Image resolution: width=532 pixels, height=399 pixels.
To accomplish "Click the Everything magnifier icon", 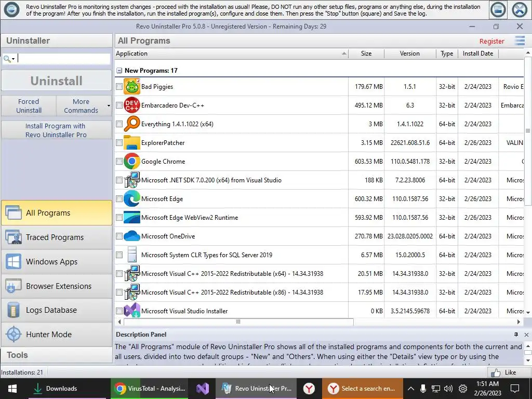I will point(132,124).
